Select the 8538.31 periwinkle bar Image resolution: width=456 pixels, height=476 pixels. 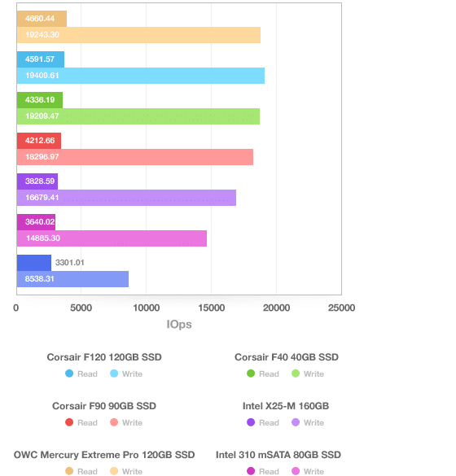pos(72,279)
